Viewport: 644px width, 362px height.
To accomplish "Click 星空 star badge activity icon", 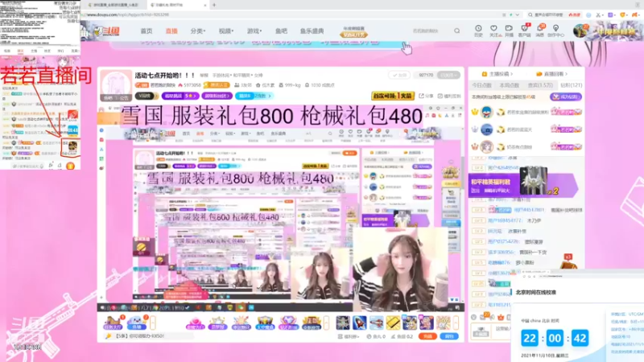I will click(217, 323).
